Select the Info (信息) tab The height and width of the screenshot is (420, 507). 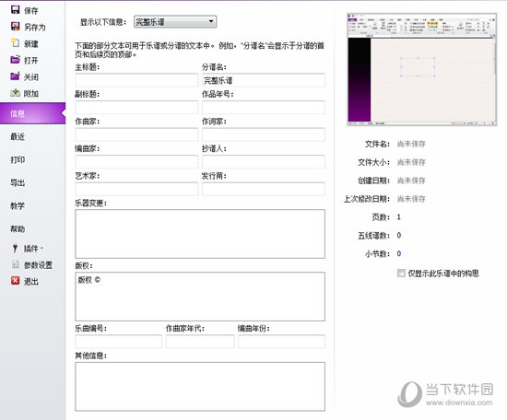click(x=32, y=113)
